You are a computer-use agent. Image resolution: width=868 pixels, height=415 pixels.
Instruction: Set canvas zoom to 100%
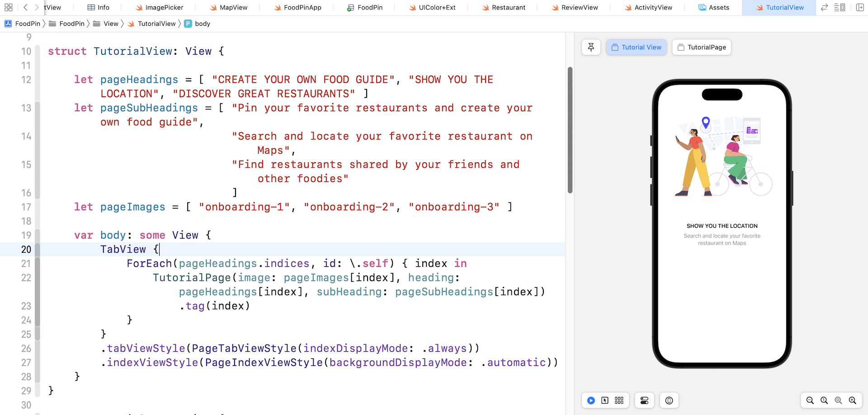coord(824,401)
